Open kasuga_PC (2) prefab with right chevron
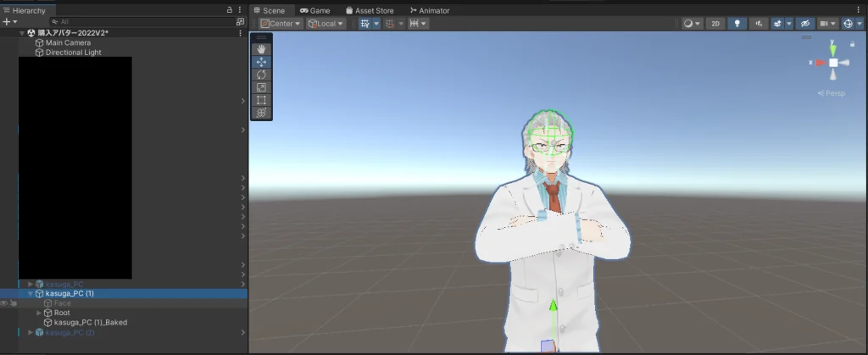Screen dimensions: 868x355 pyautogui.click(x=243, y=332)
